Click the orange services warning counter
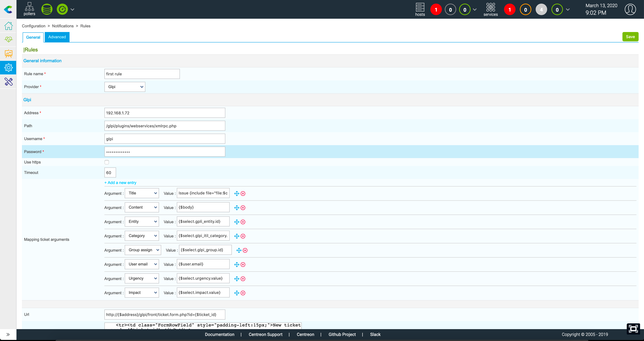This screenshot has height=341, width=644. [526, 10]
